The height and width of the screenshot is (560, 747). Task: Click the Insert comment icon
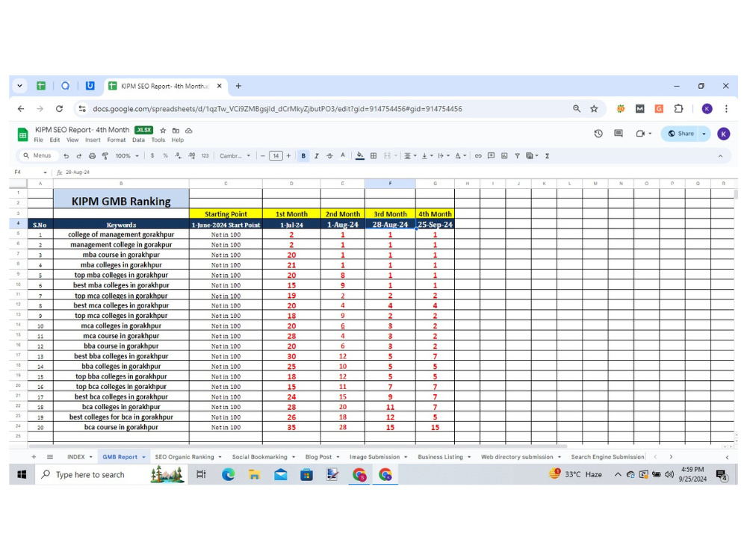point(492,156)
